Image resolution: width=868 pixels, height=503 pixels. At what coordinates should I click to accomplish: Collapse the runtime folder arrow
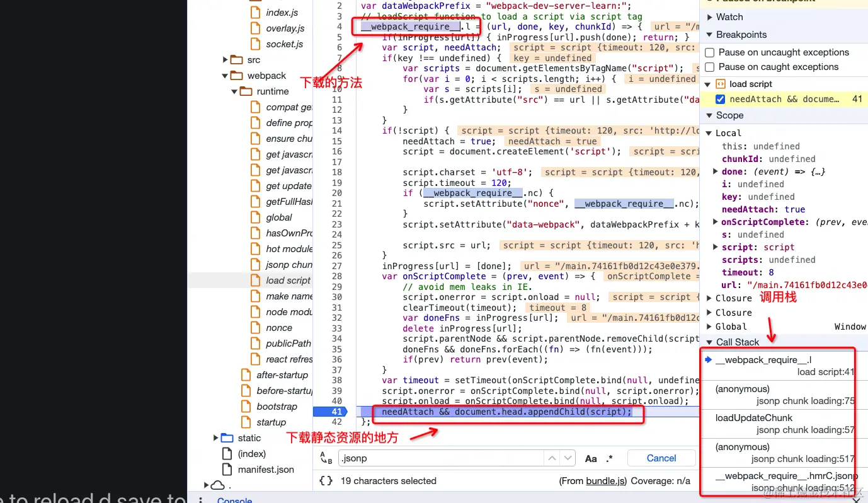coord(235,91)
